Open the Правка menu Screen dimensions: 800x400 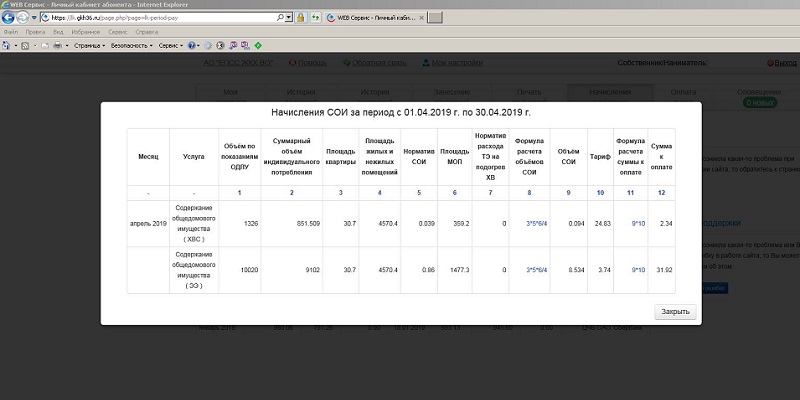pyautogui.click(x=35, y=32)
